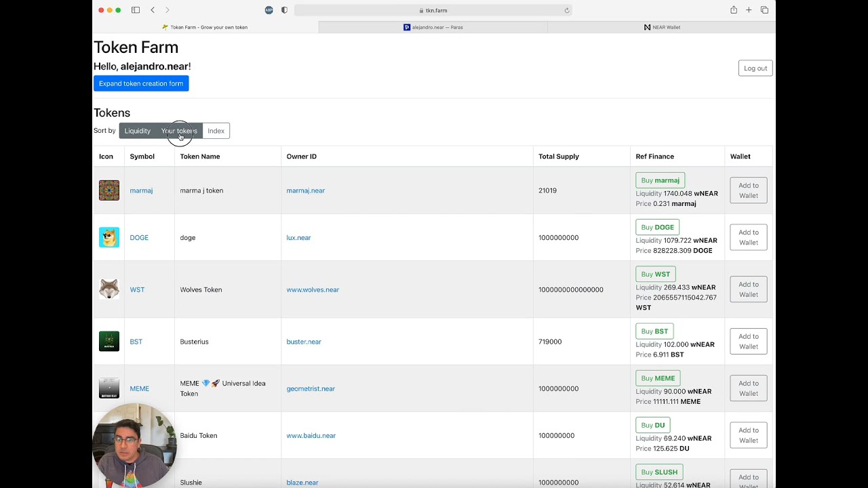Expand token creation form
Screen dimensions: 868x488
tap(141, 83)
